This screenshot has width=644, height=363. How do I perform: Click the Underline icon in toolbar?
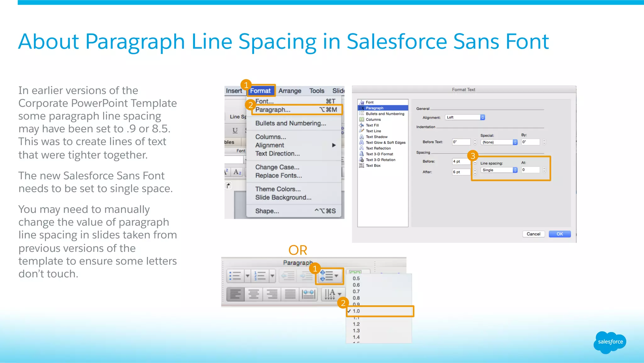click(235, 130)
